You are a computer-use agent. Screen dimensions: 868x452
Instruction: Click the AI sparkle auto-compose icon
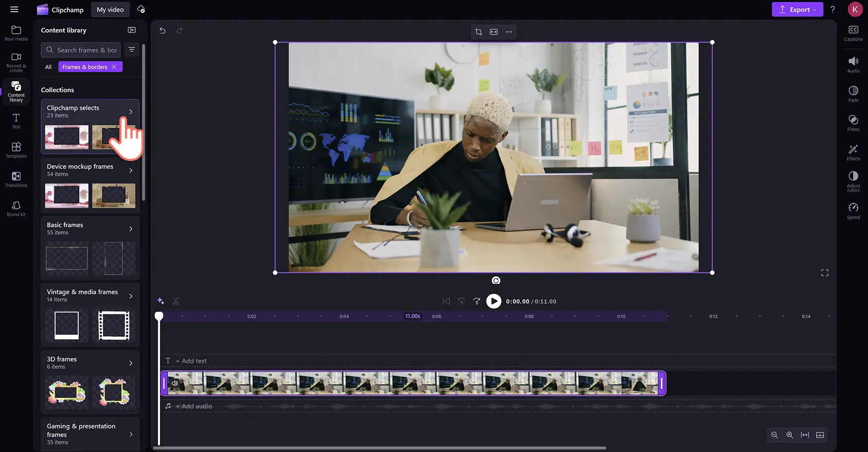(x=161, y=301)
